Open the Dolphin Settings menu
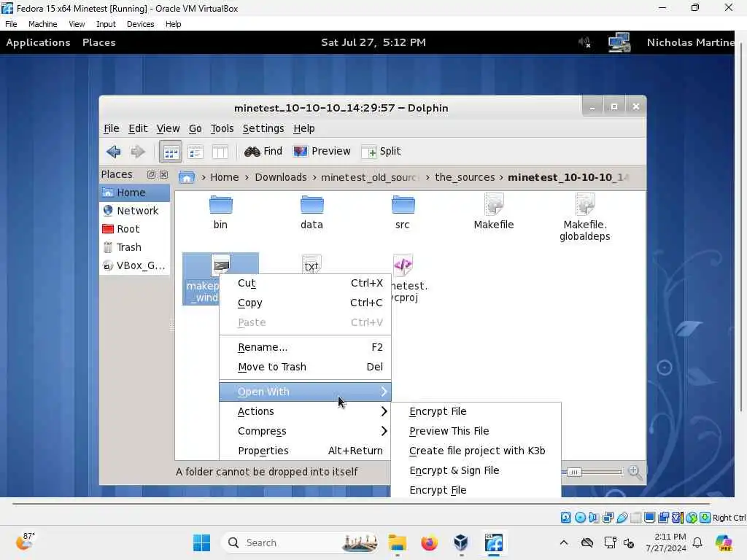Image resolution: width=747 pixels, height=560 pixels. click(263, 128)
